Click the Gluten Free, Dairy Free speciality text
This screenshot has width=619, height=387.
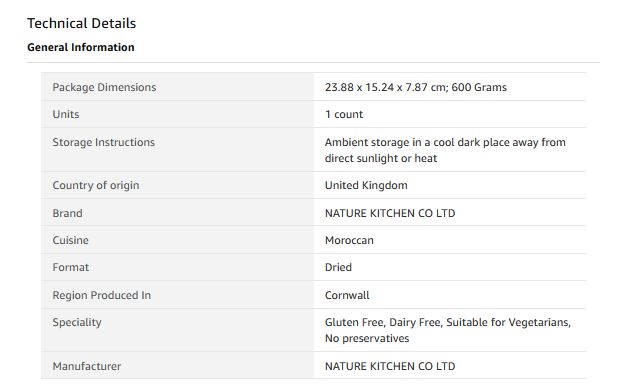click(x=448, y=331)
